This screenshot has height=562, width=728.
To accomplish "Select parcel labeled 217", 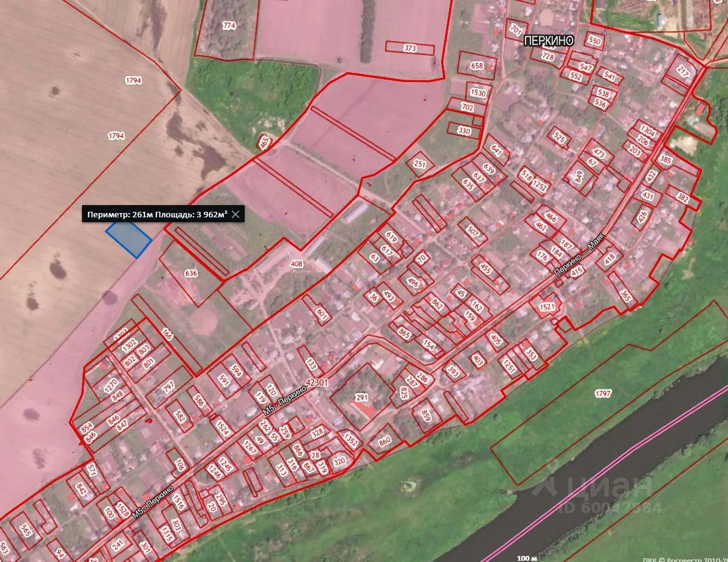I will (683, 71).
